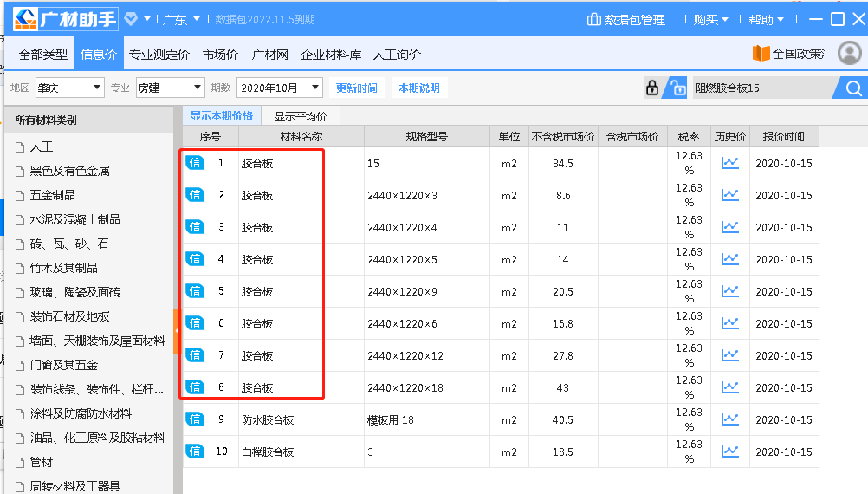Open the 地区 肇庆 dropdown
The height and width of the screenshot is (494, 868).
pyautogui.click(x=70, y=88)
